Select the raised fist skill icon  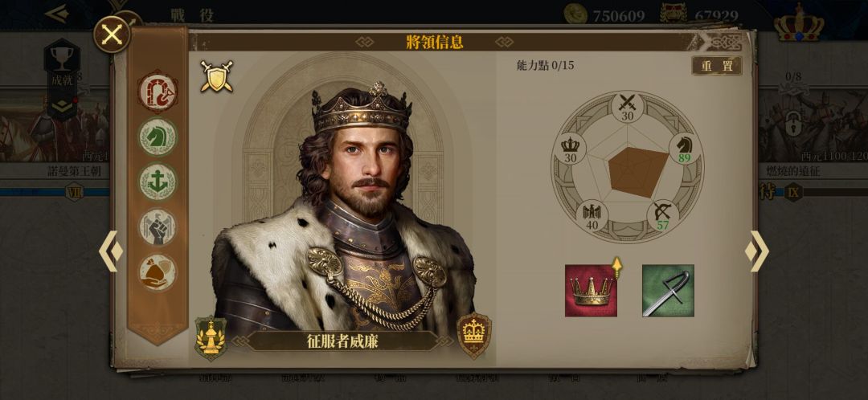158,227
